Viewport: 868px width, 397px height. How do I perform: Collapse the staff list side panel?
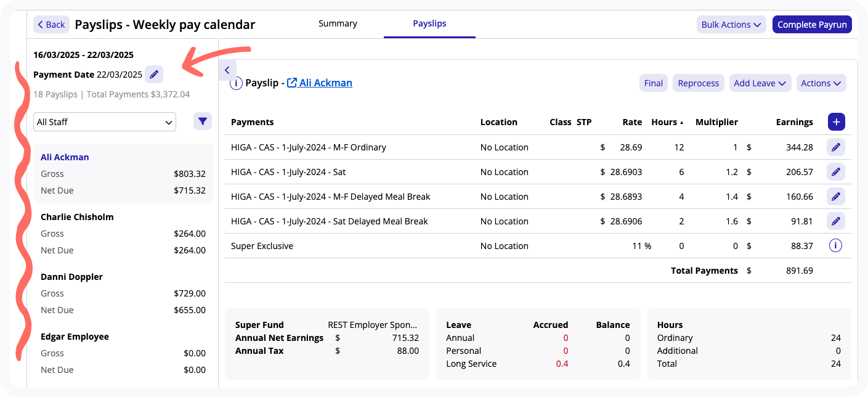pos(227,70)
